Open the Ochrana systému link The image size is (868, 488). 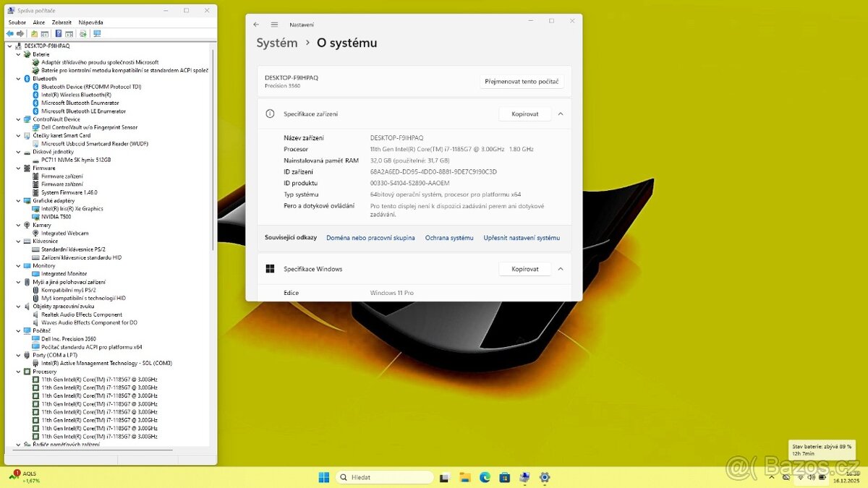tap(448, 237)
